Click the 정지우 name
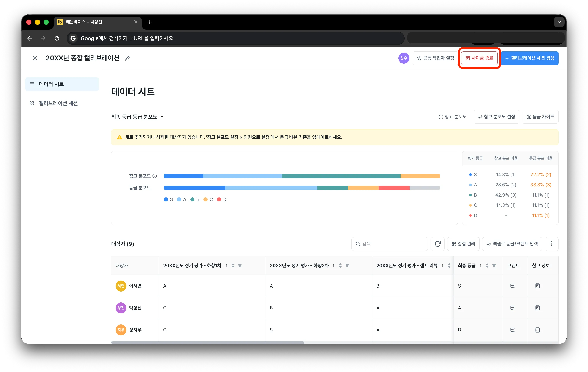This screenshot has width=588, height=372. coord(135,330)
